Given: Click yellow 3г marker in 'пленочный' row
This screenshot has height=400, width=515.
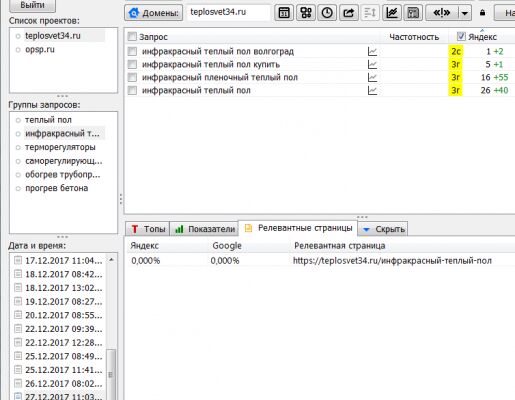Looking at the screenshot, I should tap(456, 77).
